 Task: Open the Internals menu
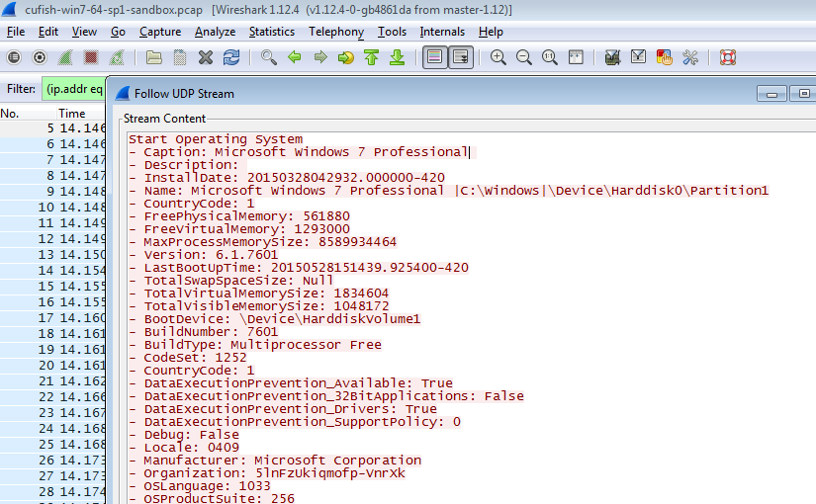(442, 32)
